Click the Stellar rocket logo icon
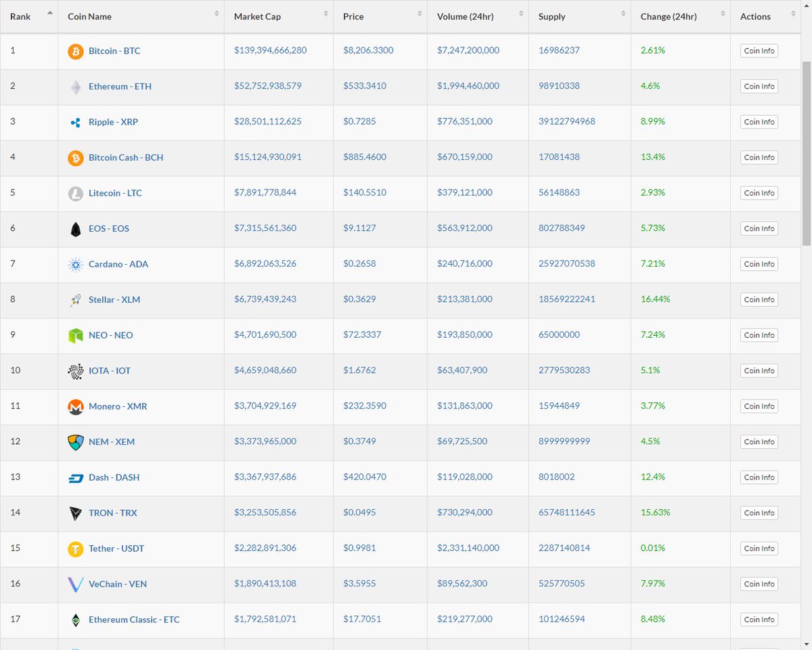Viewport: 812px width, 650px height. [x=76, y=300]
